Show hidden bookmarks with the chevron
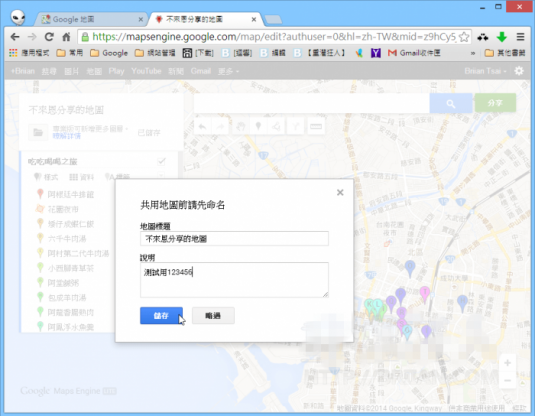This screenshot has height=416, width=535. (473, 53)
